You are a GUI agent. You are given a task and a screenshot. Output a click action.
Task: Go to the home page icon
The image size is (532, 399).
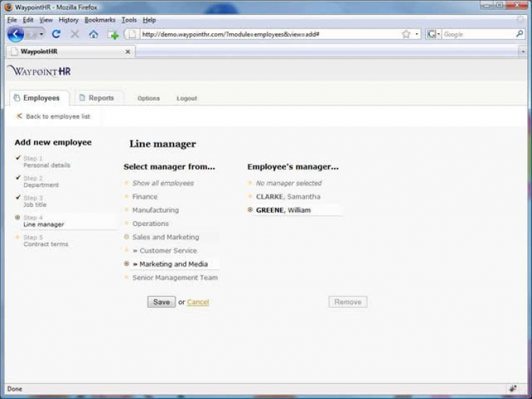point(94,34)
